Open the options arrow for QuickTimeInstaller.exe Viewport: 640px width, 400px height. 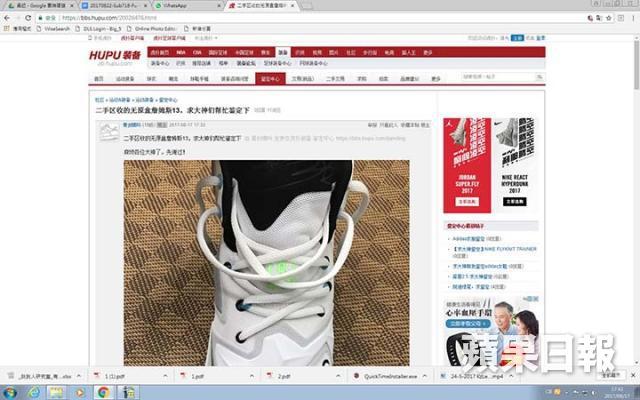pos(425,376)
